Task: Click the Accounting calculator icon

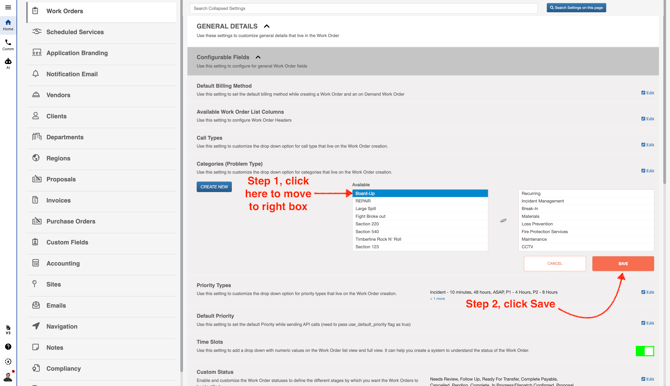Action: pyautogui.click(x=35, y=263)
